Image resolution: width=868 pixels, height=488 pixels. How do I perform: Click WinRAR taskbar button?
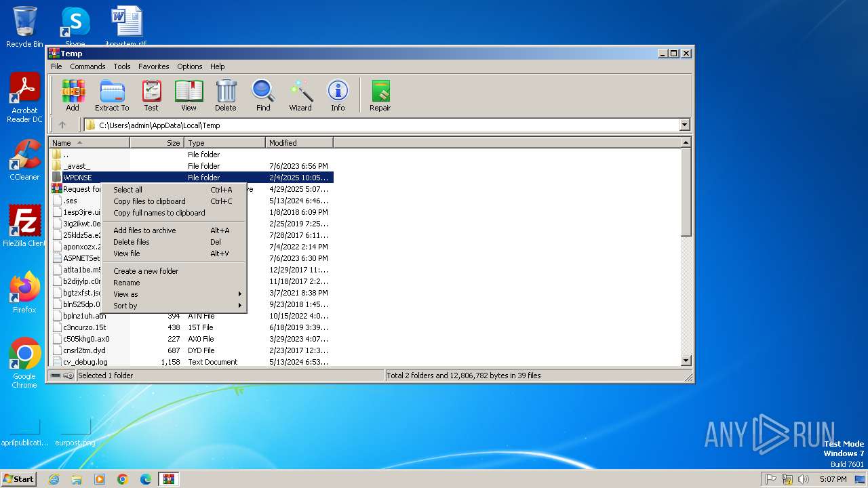click(168, 479)
